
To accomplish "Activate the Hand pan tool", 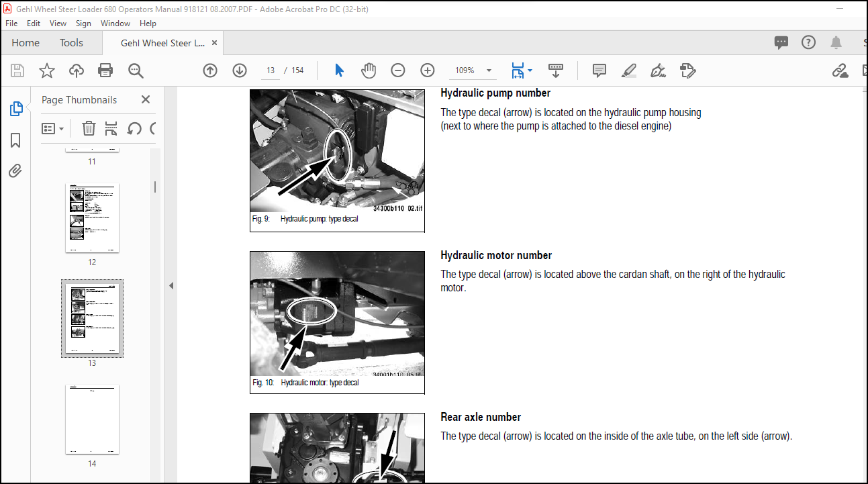I will (x=369, y=70).
